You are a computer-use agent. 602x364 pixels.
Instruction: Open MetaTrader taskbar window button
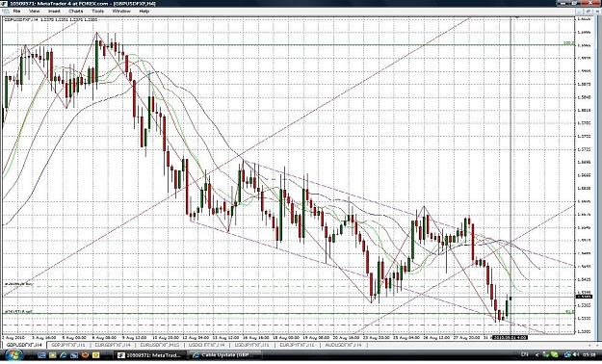click(x=150, y=355)
